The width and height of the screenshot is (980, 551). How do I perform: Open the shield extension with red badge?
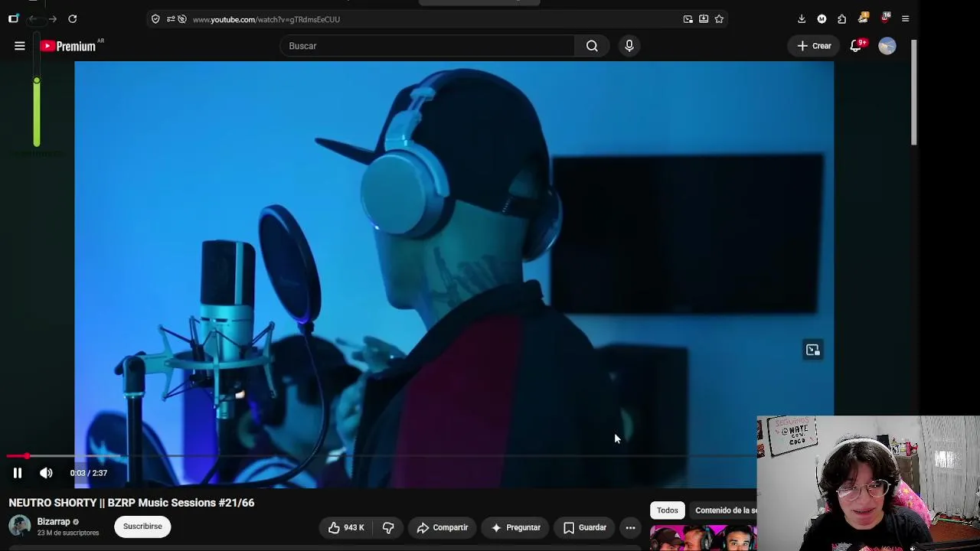885,18
